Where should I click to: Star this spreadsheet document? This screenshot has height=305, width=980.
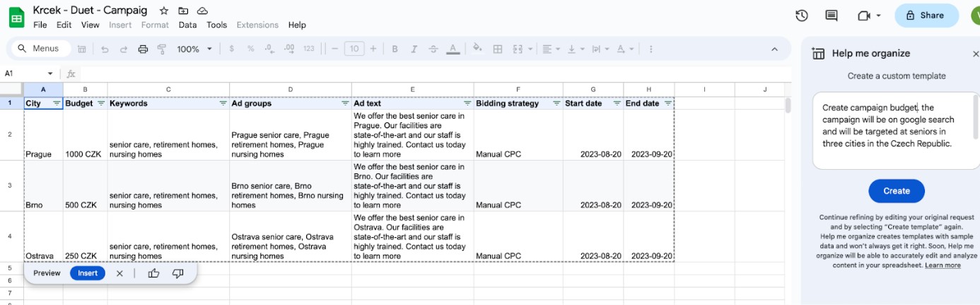164,11
